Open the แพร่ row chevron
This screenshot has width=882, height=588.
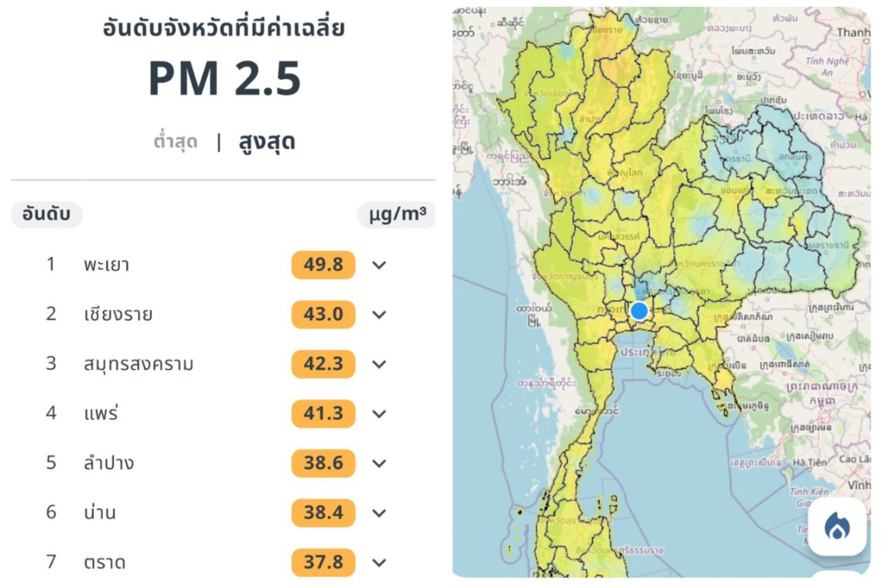click(378, 414)
